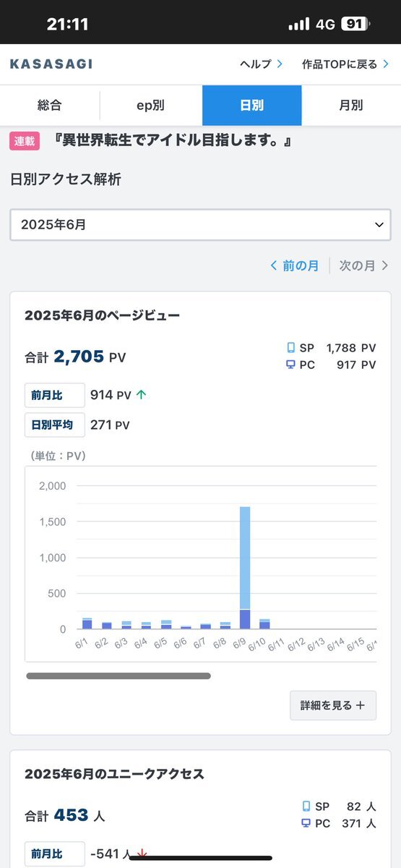Go to 前の月 link
Viewport: 401px width, 868px height.
[x=294, y=265]
